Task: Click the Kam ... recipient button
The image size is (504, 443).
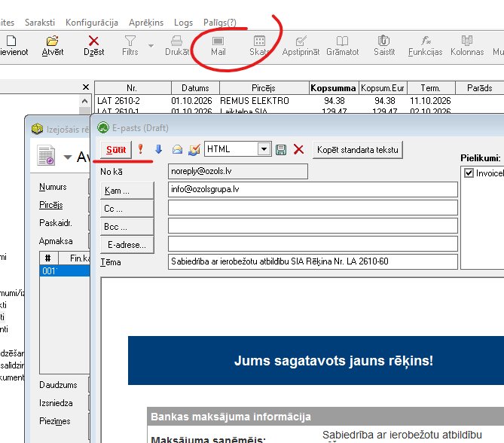Action: point(127,191)
